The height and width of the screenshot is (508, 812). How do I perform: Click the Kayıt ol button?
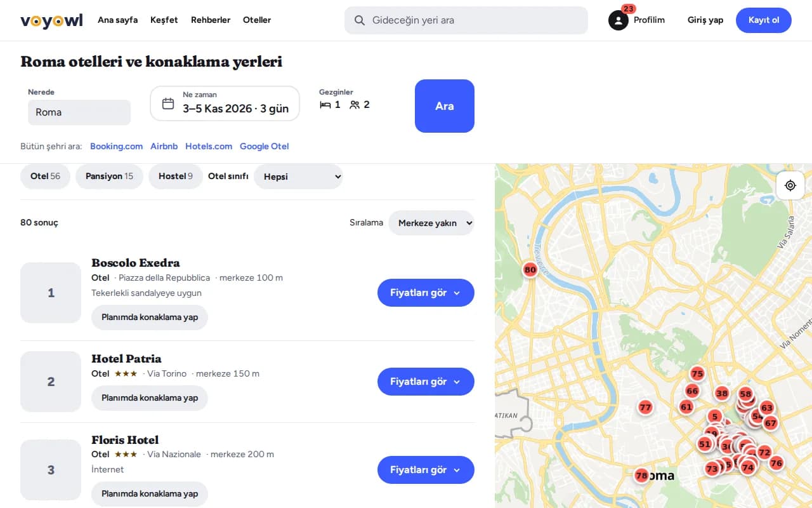pyautogui.click(x=764, y=20)
